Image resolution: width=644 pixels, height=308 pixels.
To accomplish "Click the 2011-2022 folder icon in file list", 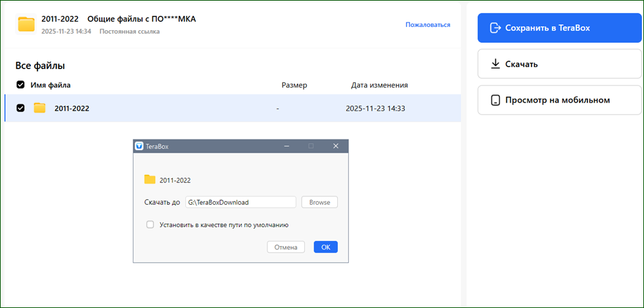I will (x=39, y=108).
